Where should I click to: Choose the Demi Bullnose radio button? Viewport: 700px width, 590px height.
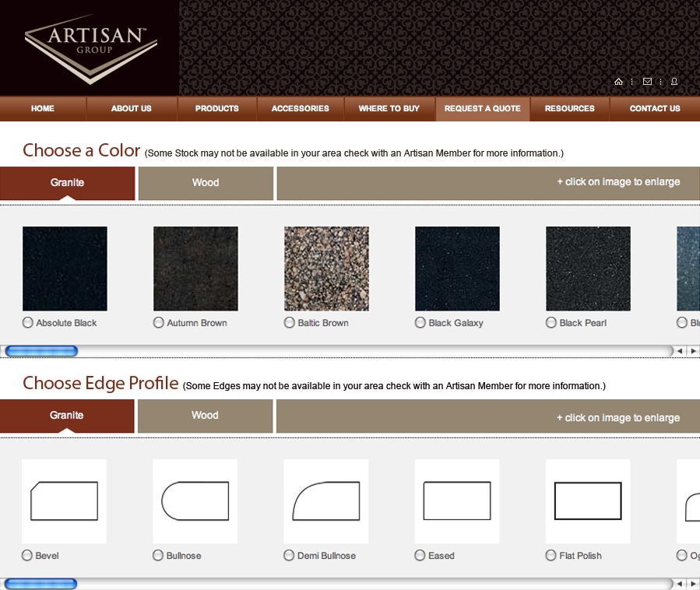pos(289,555)
